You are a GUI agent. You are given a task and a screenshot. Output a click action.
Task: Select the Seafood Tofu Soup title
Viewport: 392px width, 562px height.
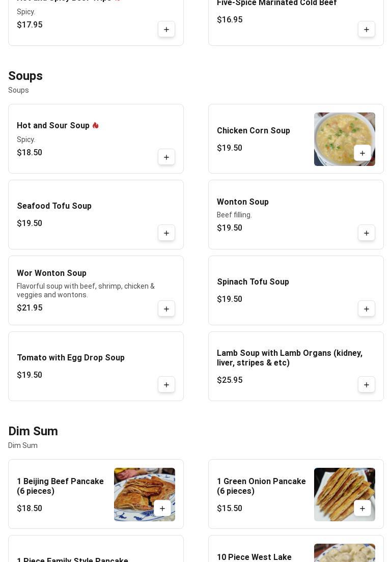point(54,206)
